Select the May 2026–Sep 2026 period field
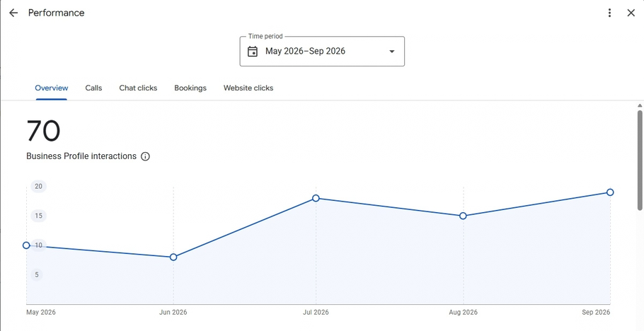 [322, 52]
